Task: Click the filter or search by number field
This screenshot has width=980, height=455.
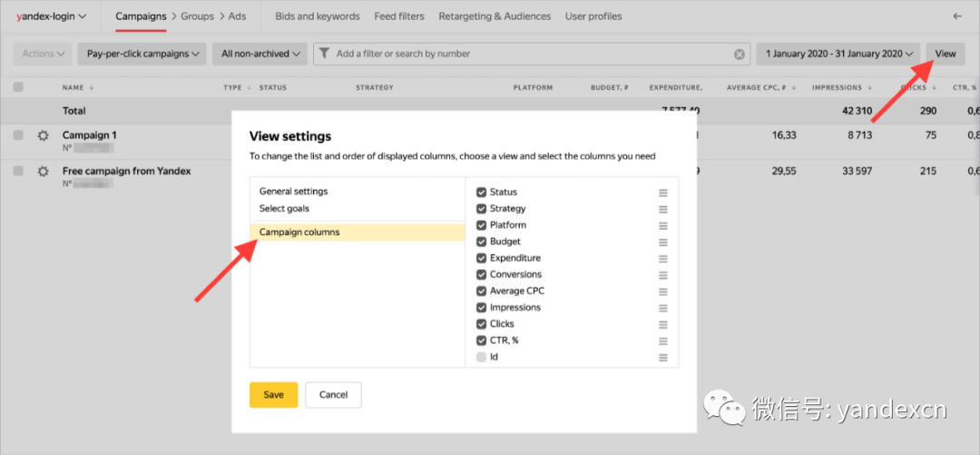Action: 526,54
